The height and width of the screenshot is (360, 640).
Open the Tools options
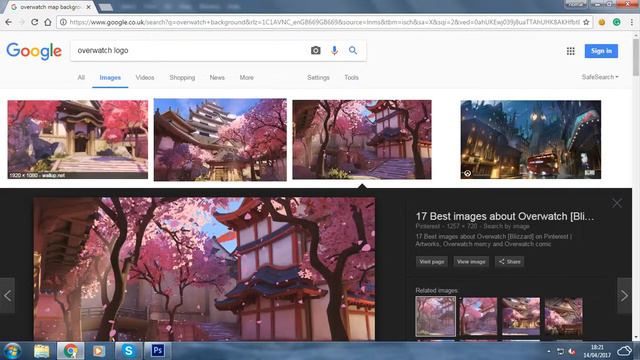(x=351, y=77)
